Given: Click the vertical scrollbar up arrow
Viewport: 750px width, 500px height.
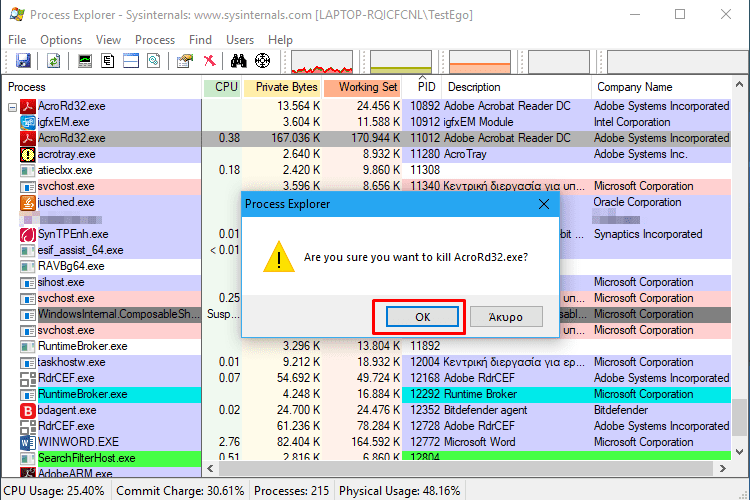Looking at the screenshot, I should tap(739, 84).
